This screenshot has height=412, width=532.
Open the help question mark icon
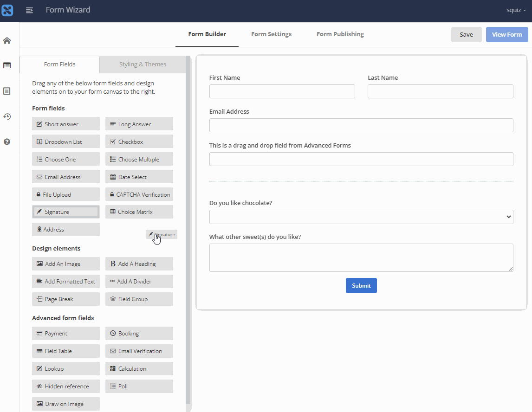(x=7, y=142)
